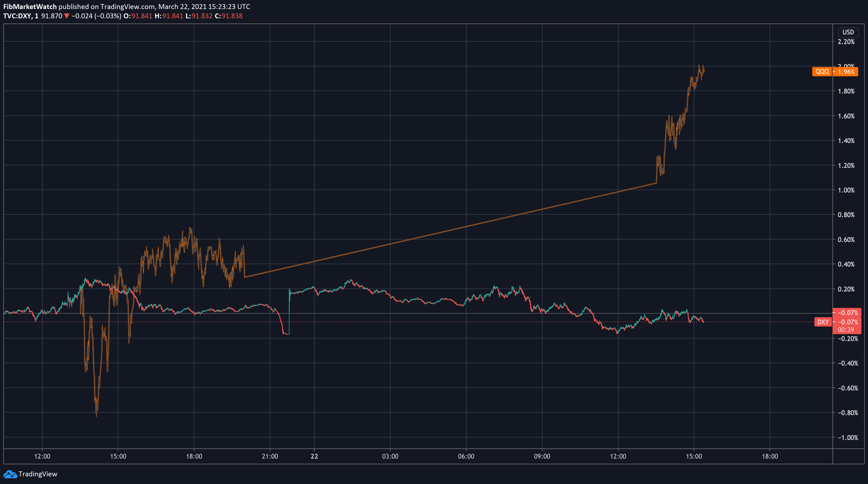The width and height of the screenshot is (868, 484).
Task: Click the 1.40% price axis label
Action: [846, 141]
